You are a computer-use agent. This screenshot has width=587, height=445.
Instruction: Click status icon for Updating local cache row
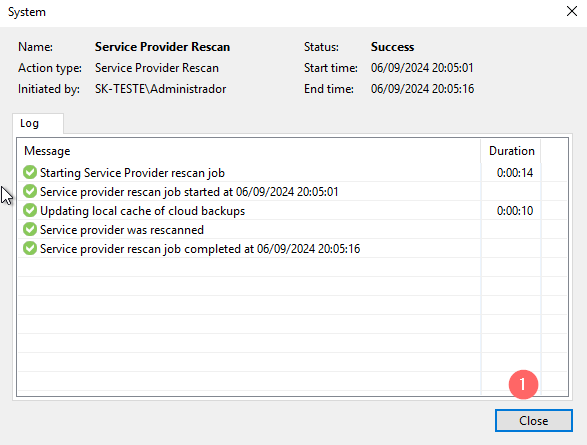point(30,211)
